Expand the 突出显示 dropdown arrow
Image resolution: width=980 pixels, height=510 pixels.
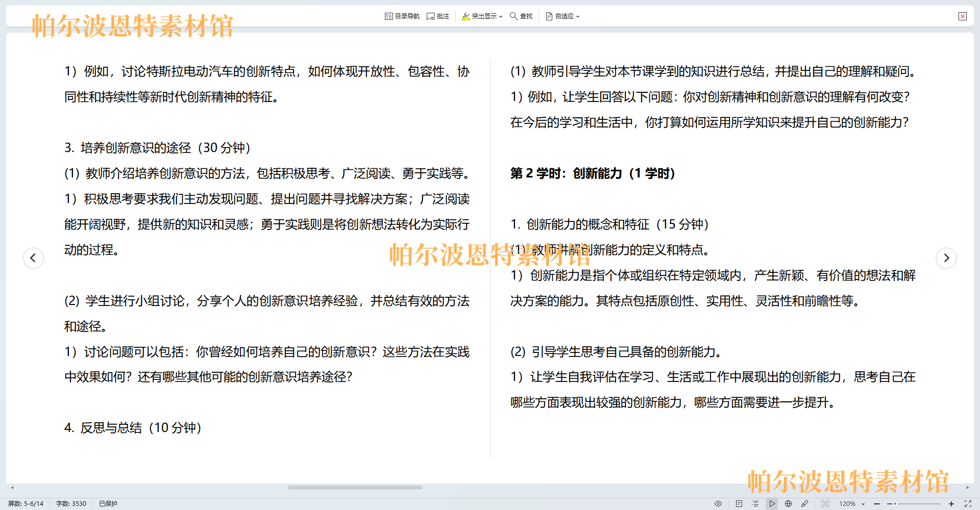pos(501,16)
